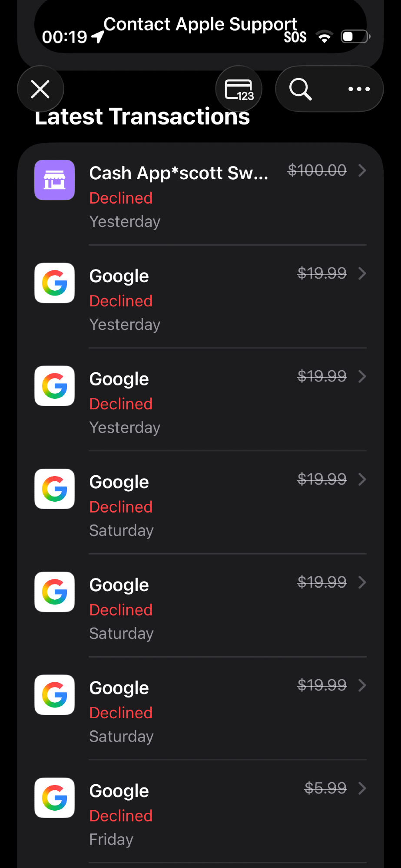Open the three-dot more options menu
This screenshot has width=401, height=868.
(359, 89)
